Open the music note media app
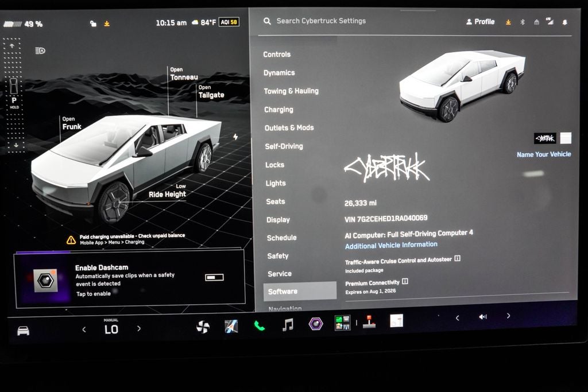588x392 pixels. click(x=288, y=324)
